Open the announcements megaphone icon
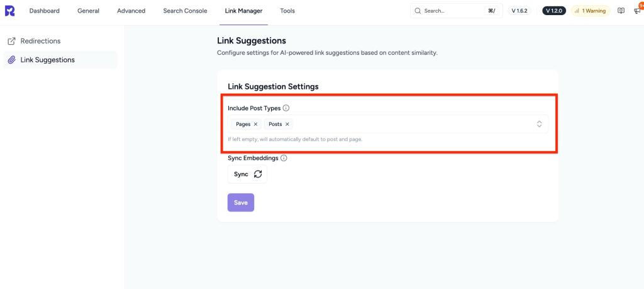Screen dimensions: 644x289 tap(637, 11)
